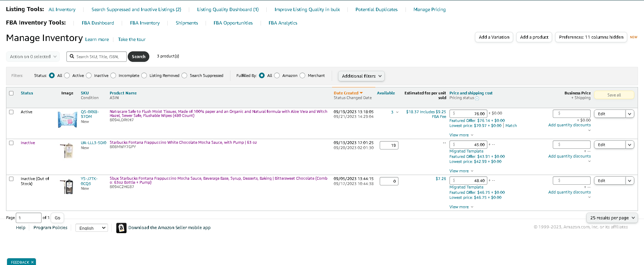
Task: Click the Learn more link
Action: pyautogui.click(x=97, y=39)
